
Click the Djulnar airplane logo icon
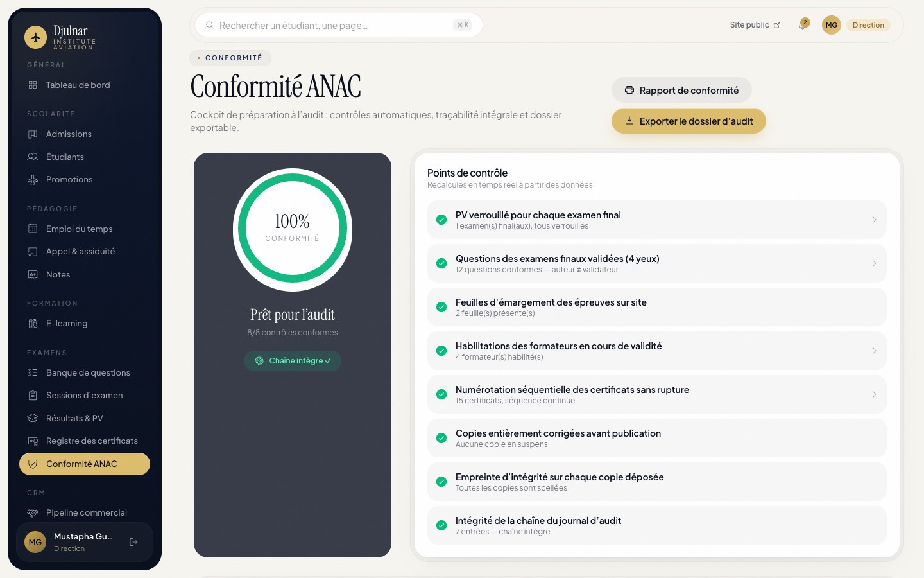point(36,37)
